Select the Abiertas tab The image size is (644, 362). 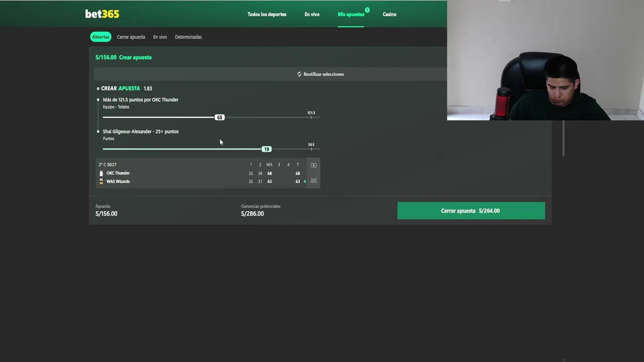[101, 37]
